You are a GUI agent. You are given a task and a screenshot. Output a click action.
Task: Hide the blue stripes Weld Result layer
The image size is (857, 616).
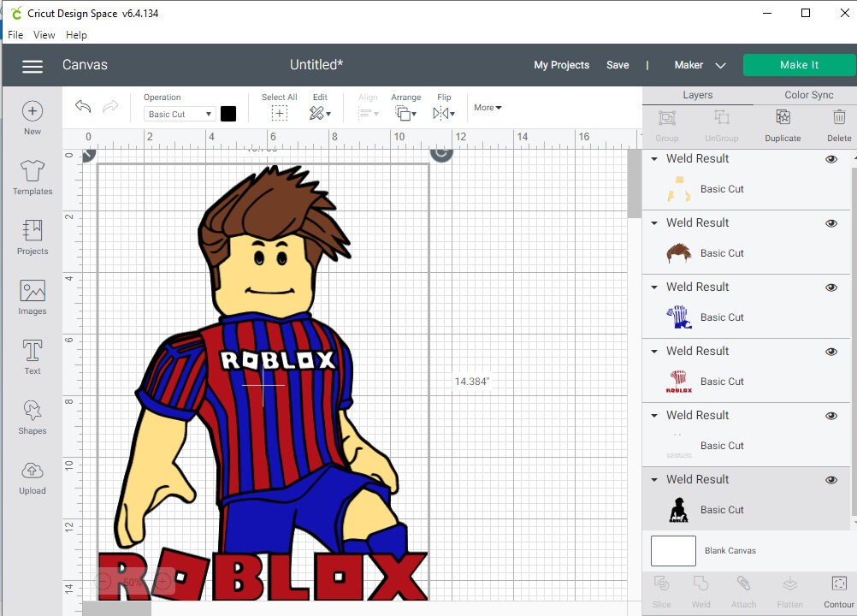831,287
